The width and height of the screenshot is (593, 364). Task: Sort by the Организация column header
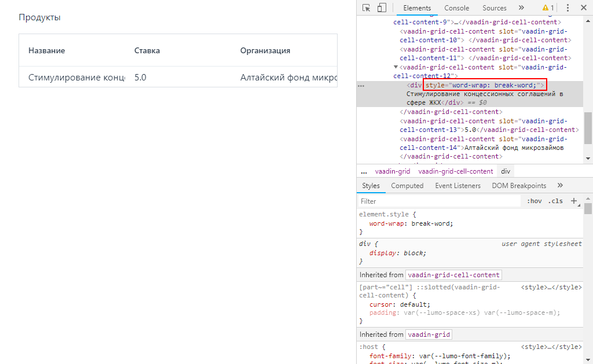click(265, 50)
